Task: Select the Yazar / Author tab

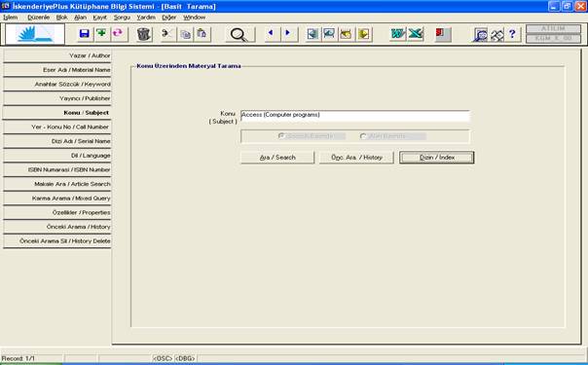Action: point(57,55)
